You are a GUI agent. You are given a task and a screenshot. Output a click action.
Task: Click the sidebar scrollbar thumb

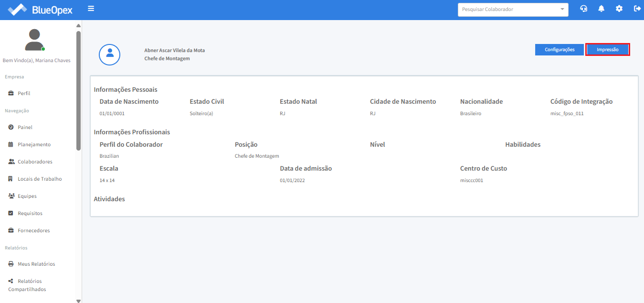pyautogui.click(x=78, y=91)
